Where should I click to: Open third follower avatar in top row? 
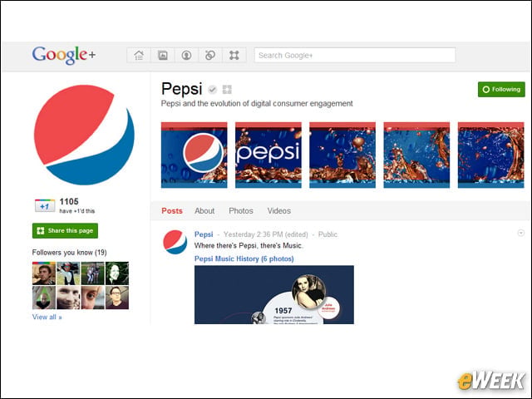[x=92, y=273]
